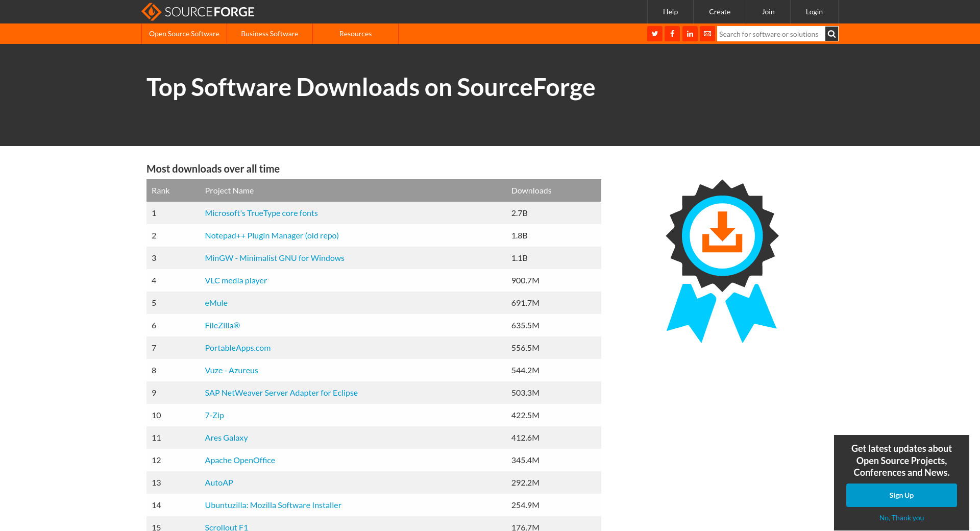The height and width of the screenshot is (531, 980).
Task: Go to the Login page
Action: (814, 12)
